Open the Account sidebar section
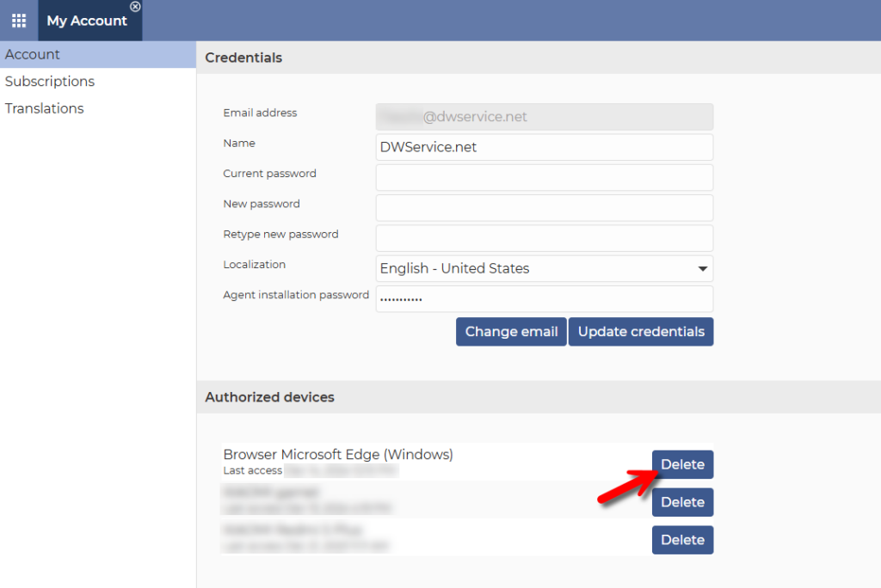The height and width of the screenshot is (588, 881). click(98, 54)
